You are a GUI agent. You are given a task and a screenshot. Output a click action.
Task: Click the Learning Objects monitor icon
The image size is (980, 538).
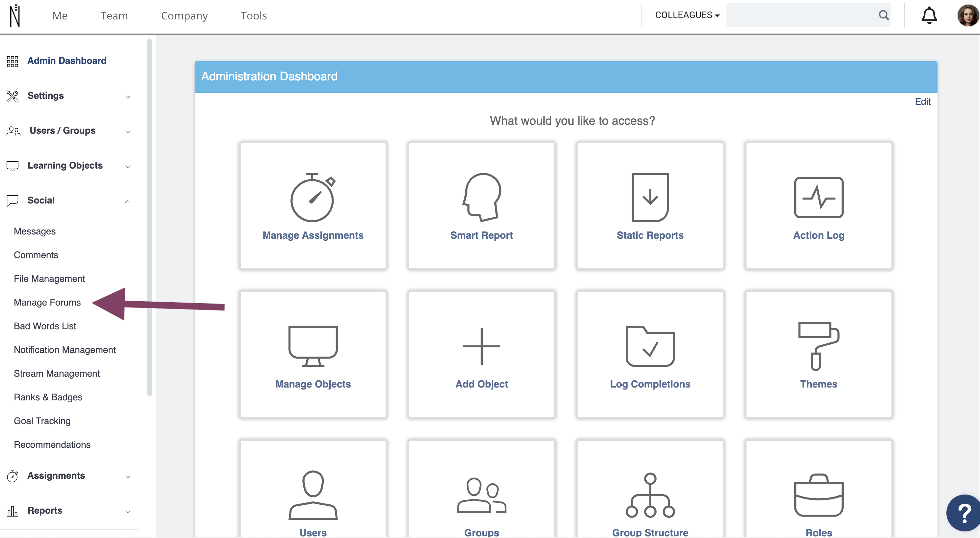point(13,166)
